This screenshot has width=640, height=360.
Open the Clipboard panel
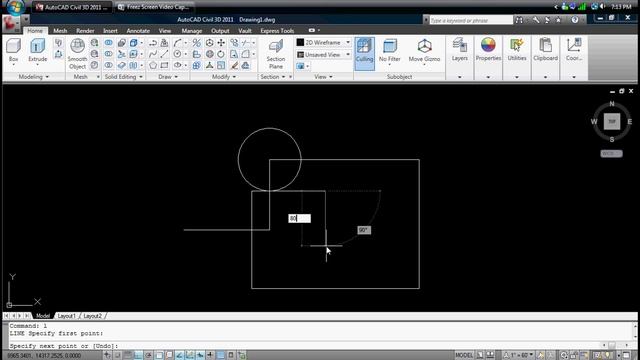coord(545,50)
